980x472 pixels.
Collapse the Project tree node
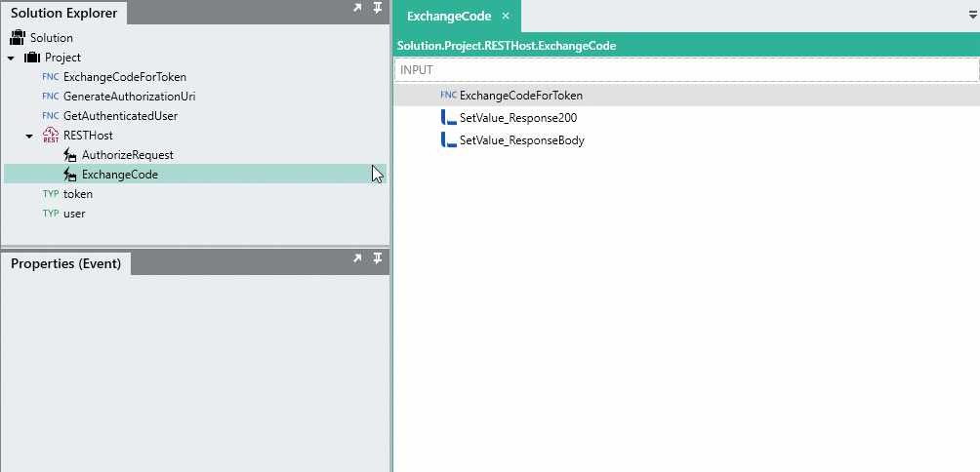tap(11, 58)
